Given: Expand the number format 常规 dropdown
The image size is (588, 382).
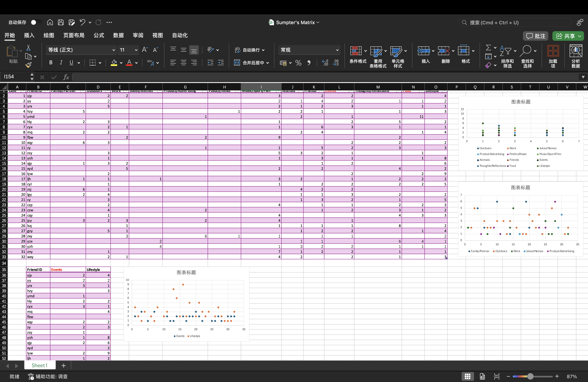Looking at the screenshot, I should [x=337, y=50].
